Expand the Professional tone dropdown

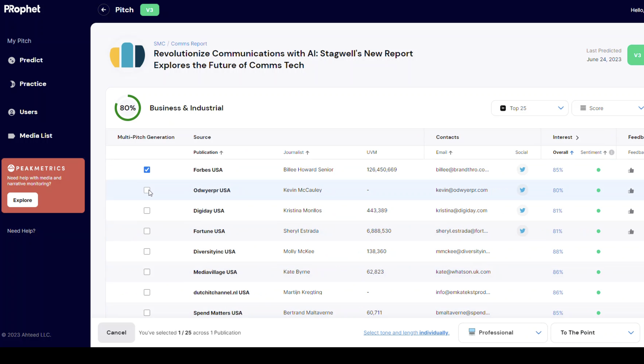click(503, 333)
